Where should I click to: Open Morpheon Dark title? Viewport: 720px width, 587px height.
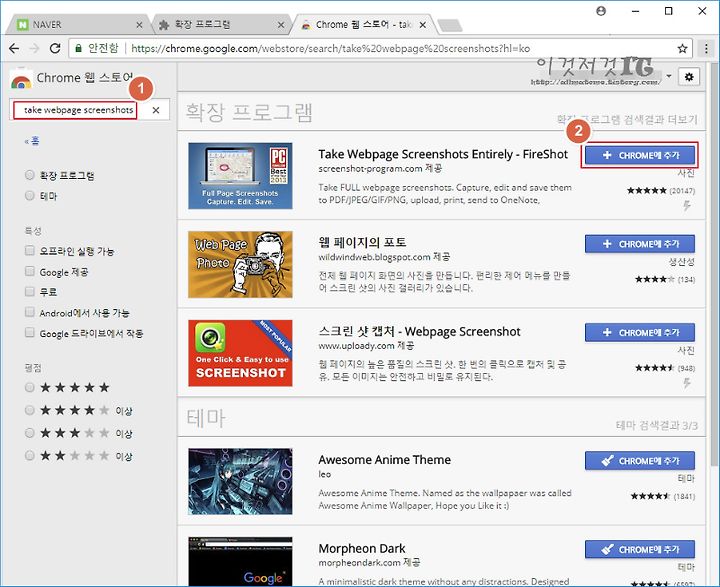tap(362, 548)
